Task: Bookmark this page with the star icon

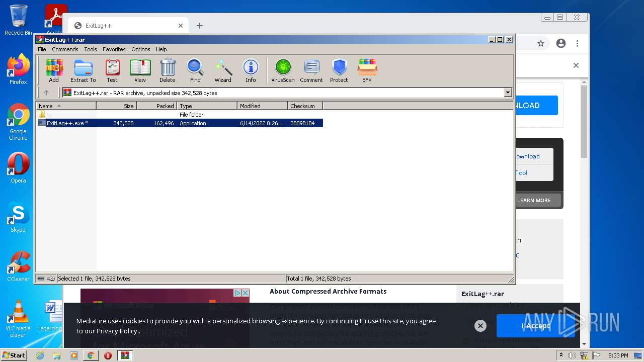Action: (541, 44)
